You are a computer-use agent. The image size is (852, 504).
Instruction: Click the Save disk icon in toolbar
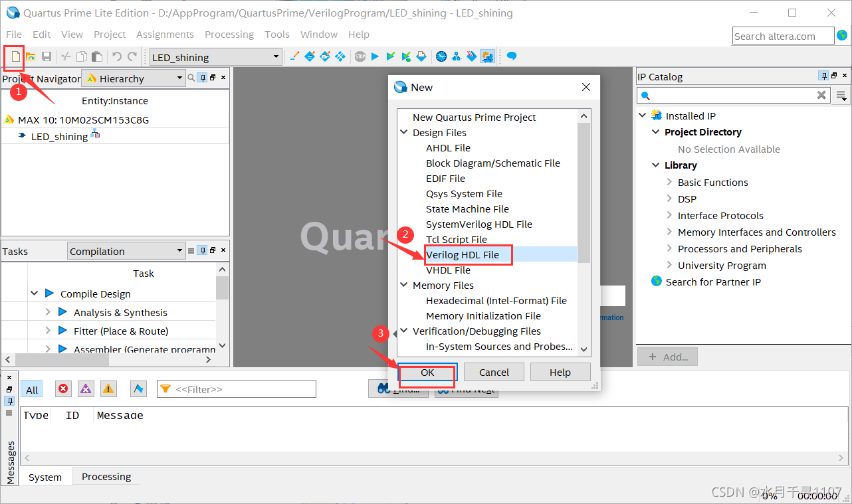(x=47, y=57)
